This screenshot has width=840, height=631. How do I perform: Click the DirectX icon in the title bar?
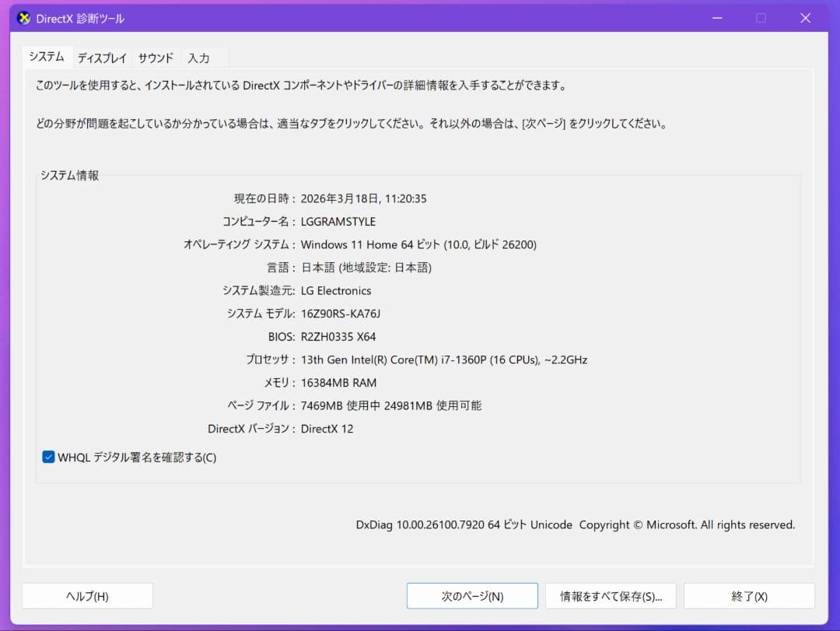tap(23, 18)
